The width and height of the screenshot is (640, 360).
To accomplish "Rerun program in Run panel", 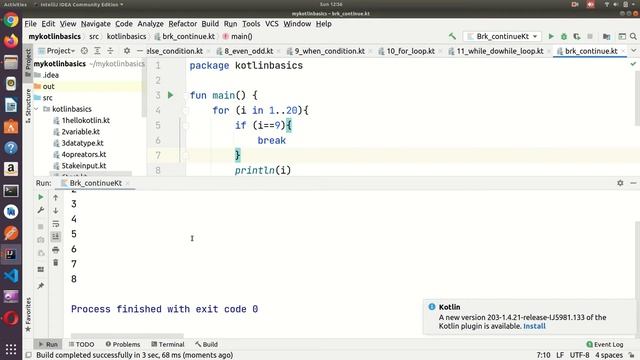I will click(x=41, y=197).
